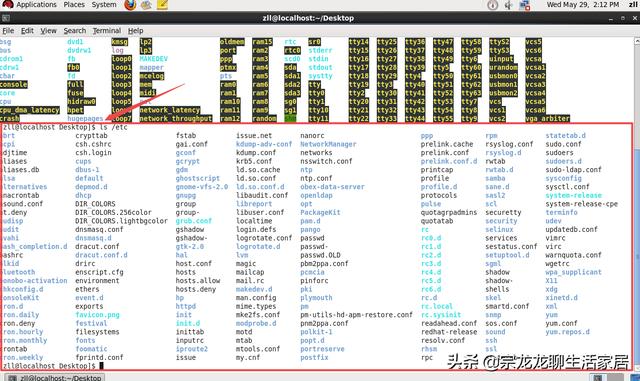Click the 'hidraw0' entry
This screenshot has width=640, height=381.
point(82,102)
